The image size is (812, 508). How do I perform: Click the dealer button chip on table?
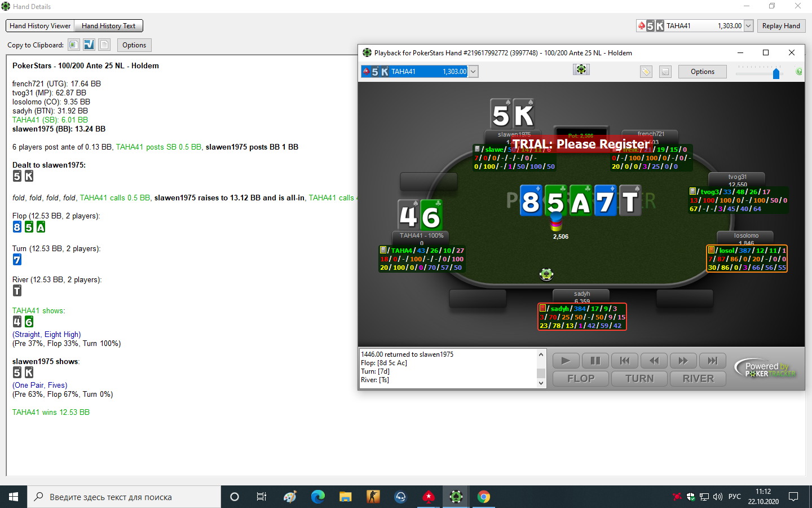(546, 274)
